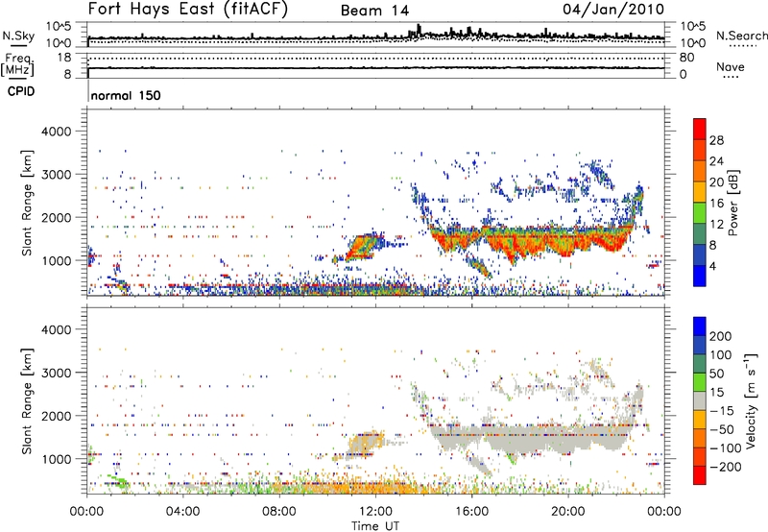Click the '20:00' time tick label
768x532 pixels.
click(x=568, y=512)
